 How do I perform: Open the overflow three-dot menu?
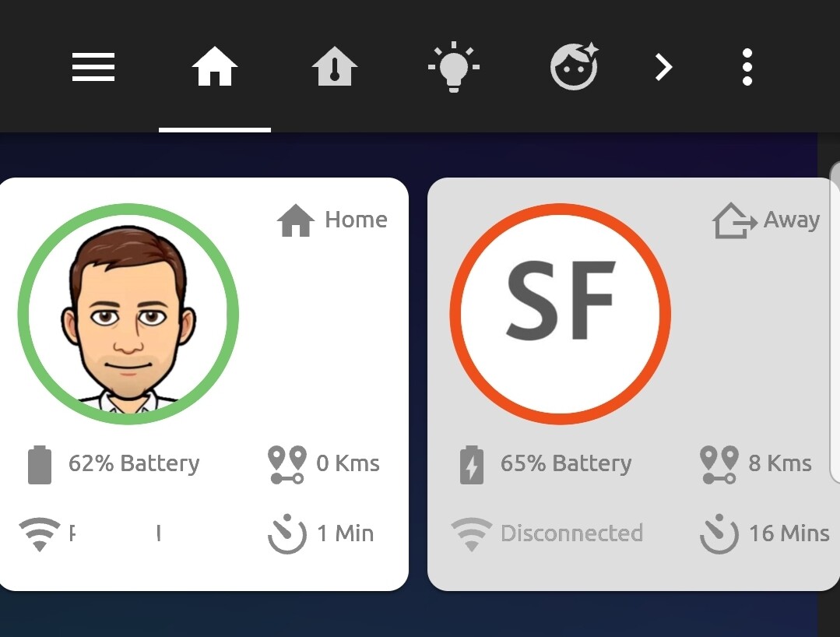click(x=746, y=66)
